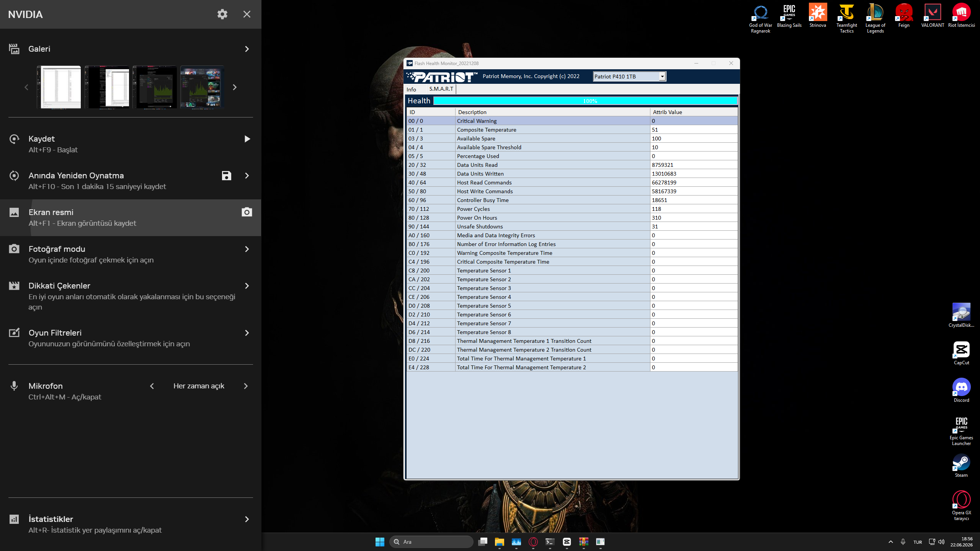Viewport: 980px width, 551px height.
Task: Switch to the Info tab
Action: pyautogui.click(x=412, y=90)
